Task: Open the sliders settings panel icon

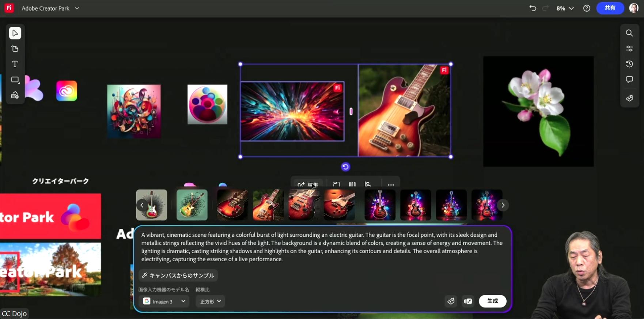Action: 629,49
